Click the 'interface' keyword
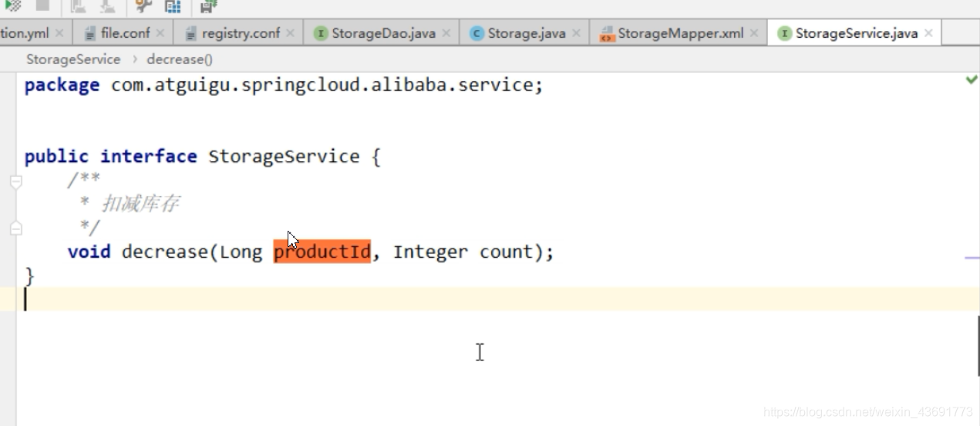Image resolution: width=980 pixels, height=426 pixels. click(149, 157)
